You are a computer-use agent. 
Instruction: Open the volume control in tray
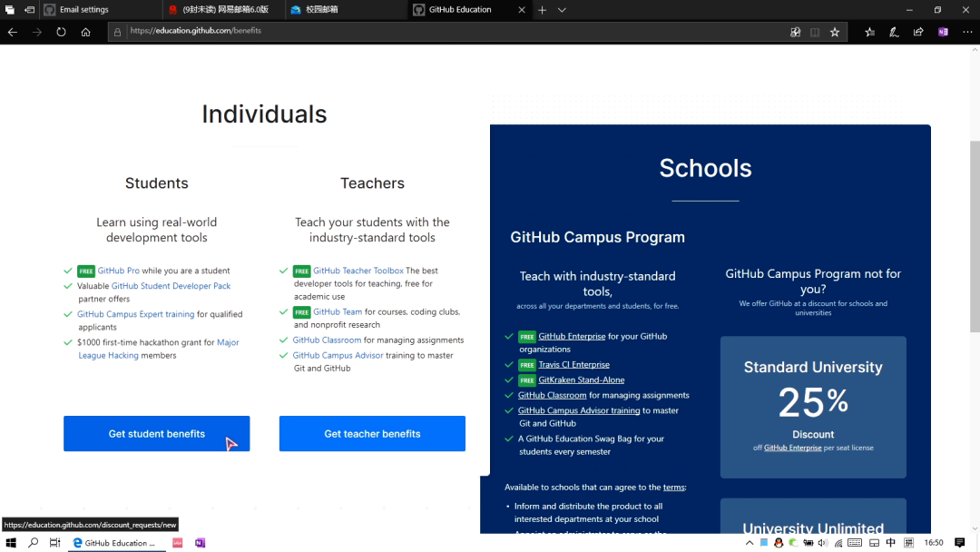[x=823, y=543]
